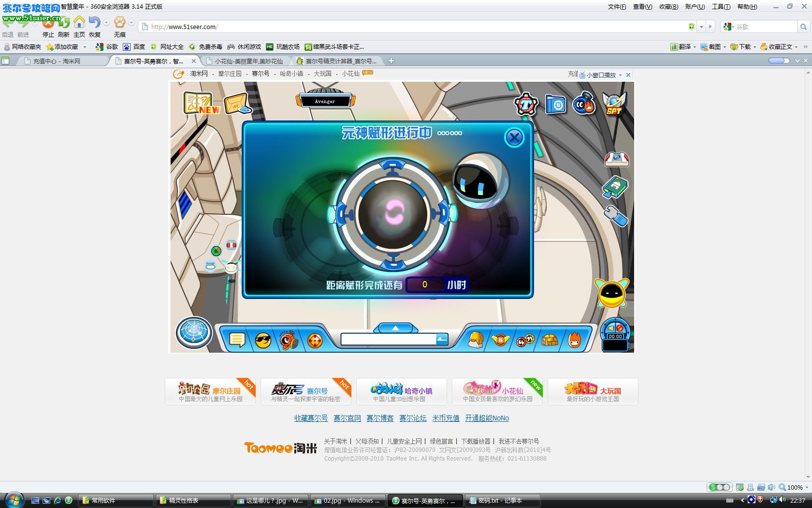Click the search magnifier button

pos(803,27)
